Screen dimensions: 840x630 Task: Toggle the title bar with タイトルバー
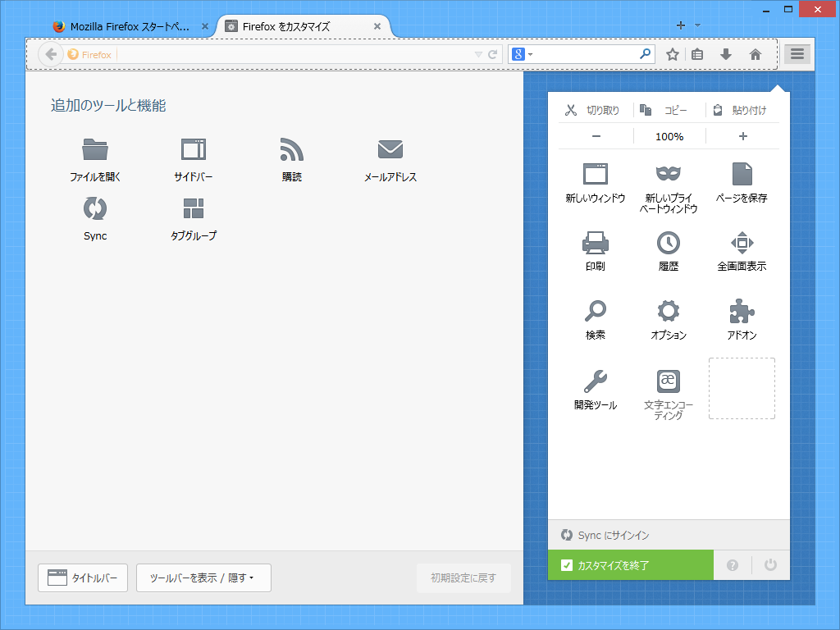click(x=82, y=577)
